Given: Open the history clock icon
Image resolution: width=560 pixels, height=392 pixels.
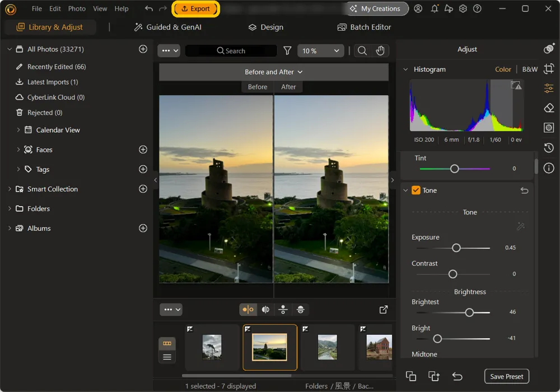Looking at the screenshot, I should tap(549, 148).
